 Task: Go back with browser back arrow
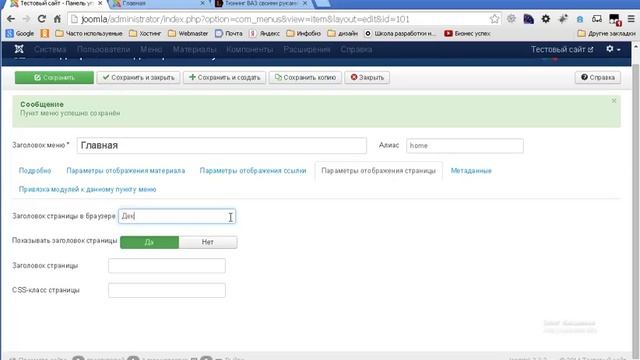click(x=11, y=19)
